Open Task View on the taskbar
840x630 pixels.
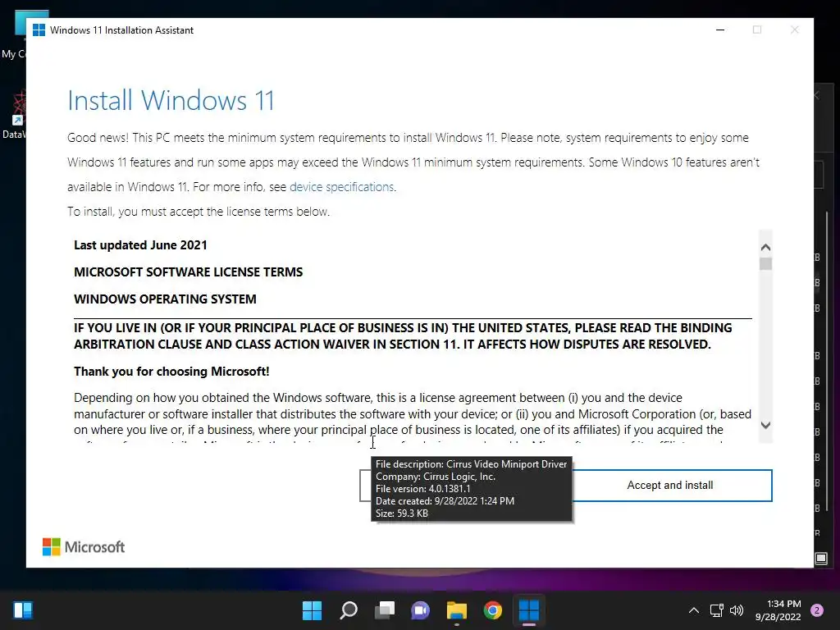coord(385,610)
